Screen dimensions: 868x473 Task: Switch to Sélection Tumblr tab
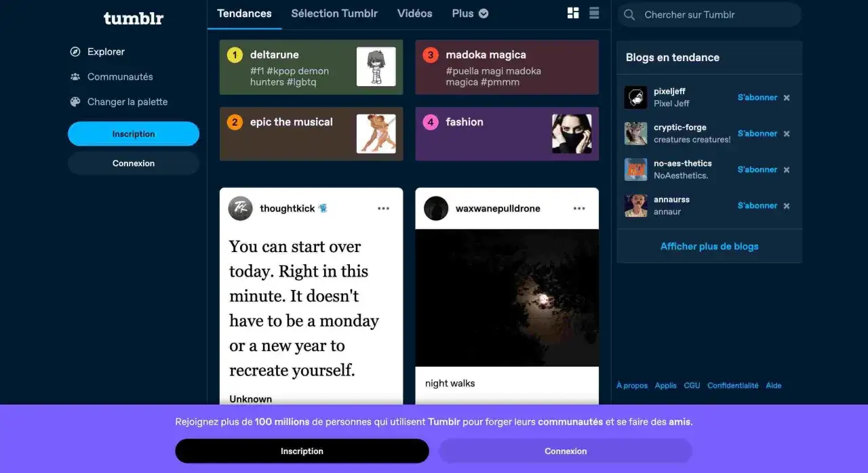(334, 14)
